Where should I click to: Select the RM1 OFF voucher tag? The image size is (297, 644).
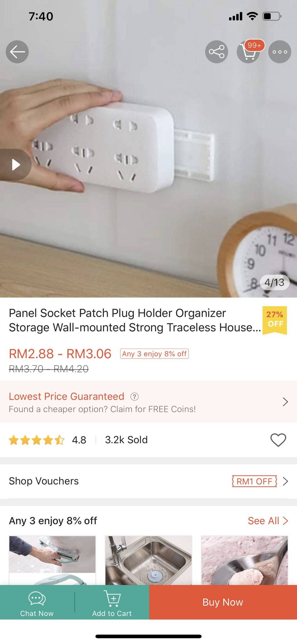(255, 481)
